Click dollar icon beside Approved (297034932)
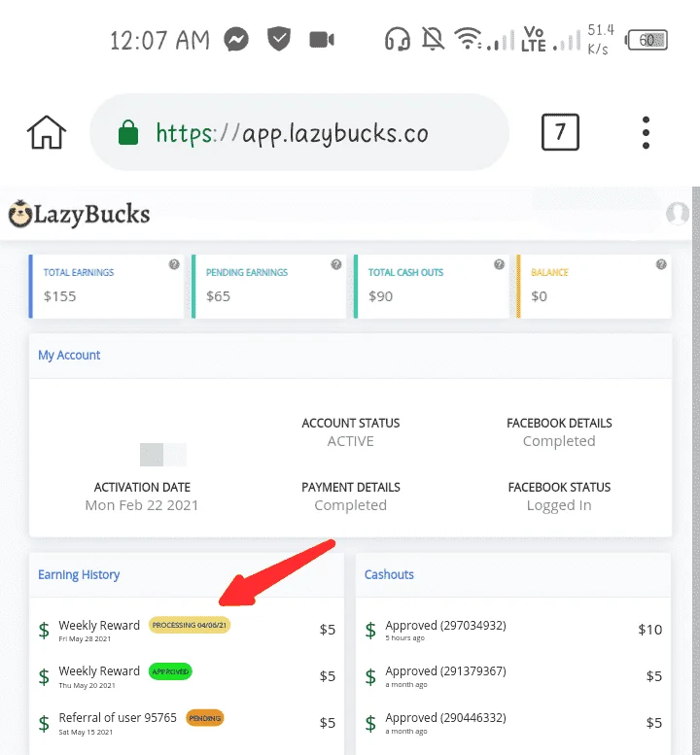 pos(370,631)
